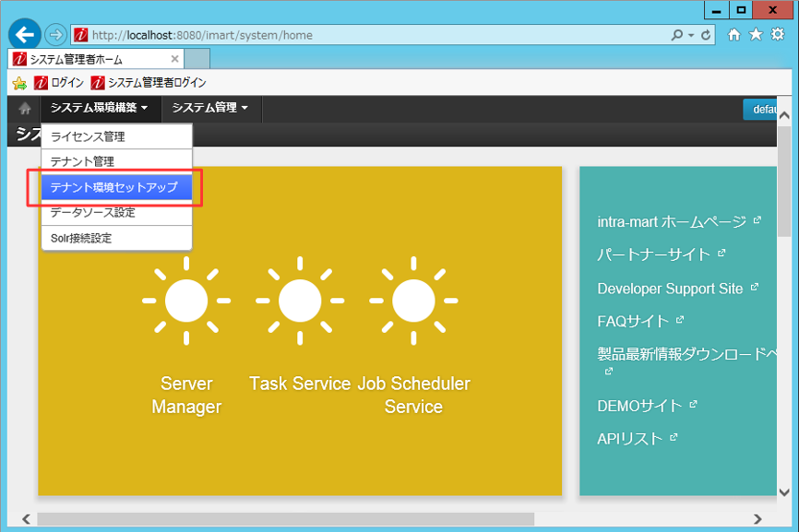Expand the システム環境構築 dropdown menu

(x=100, y=108)
